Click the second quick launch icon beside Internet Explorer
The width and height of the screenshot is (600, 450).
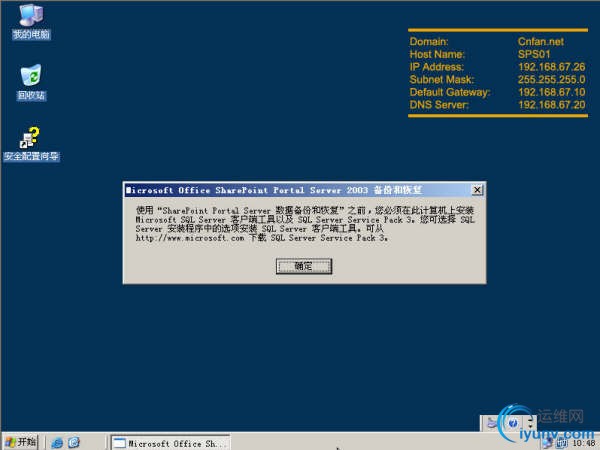(x=74, y=443)
